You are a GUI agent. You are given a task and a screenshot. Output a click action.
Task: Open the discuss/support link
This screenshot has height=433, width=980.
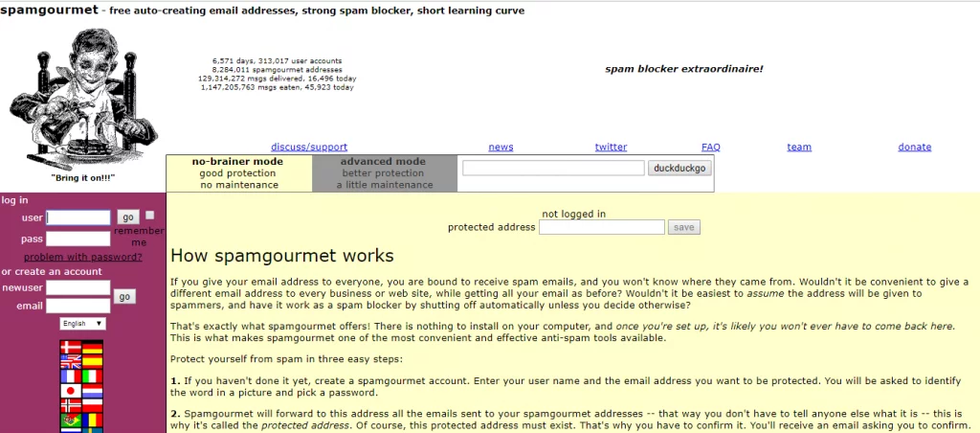[309, 147]
